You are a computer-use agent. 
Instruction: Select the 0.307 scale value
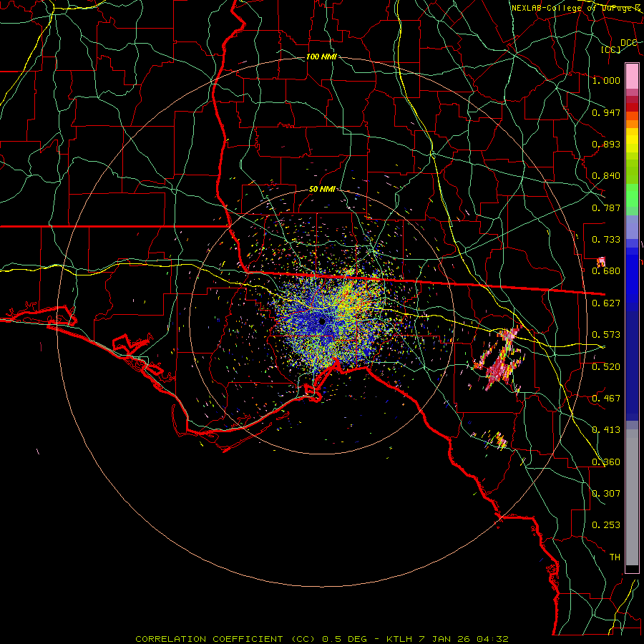point(606,494)
